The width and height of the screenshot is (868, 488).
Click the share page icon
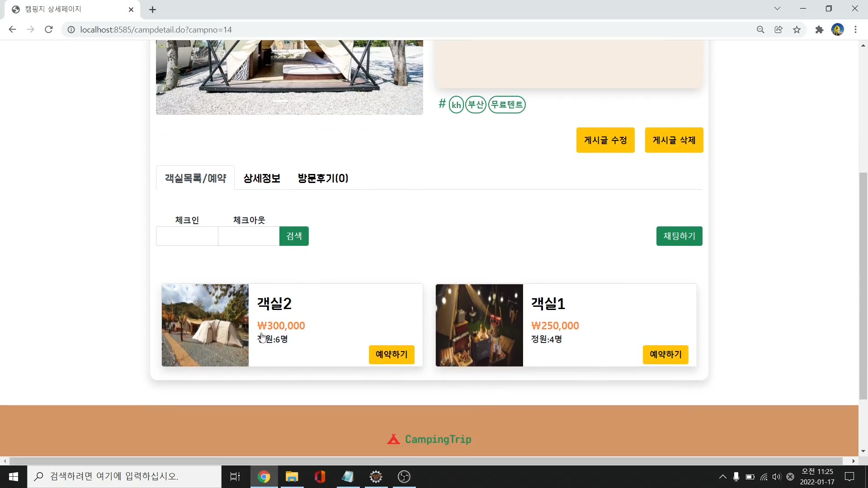pos(778,30)
